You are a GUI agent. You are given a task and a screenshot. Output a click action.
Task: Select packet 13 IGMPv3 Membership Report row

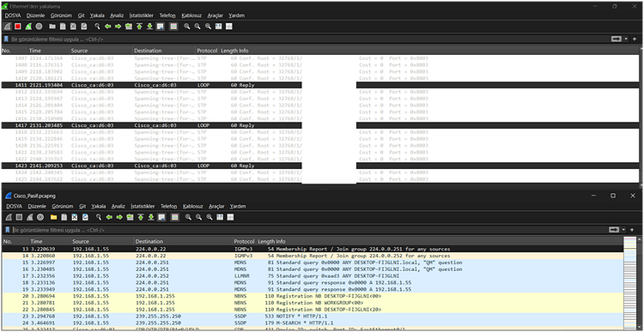(313, 249)
